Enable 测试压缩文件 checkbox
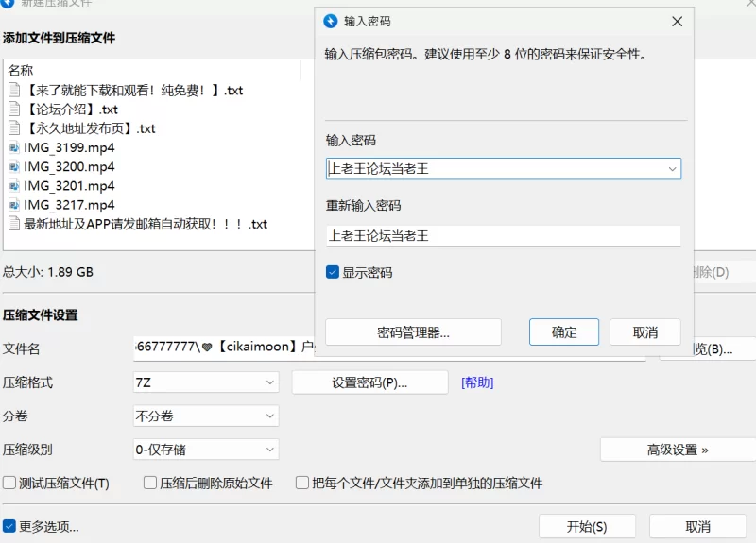Image resolution: width=756 pixels, height=543 pixels. [9, 483]
